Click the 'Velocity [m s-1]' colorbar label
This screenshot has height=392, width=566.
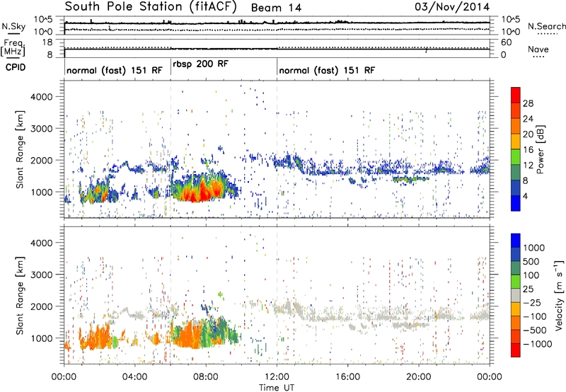559,295
